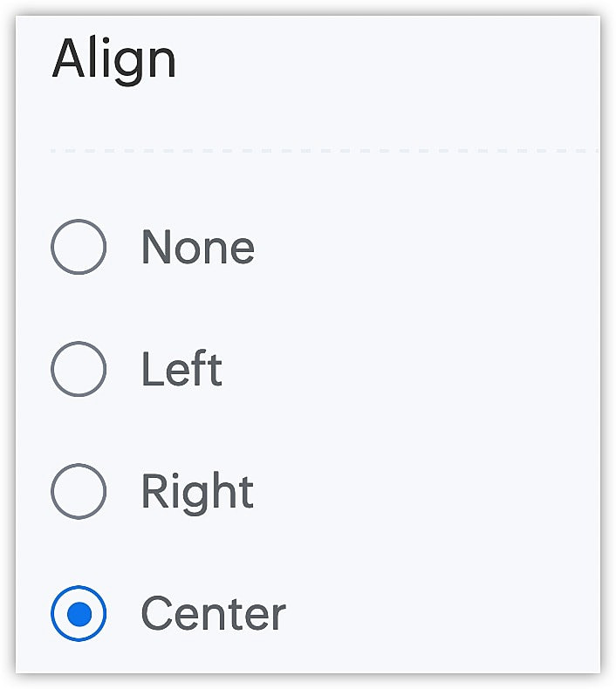Click the empty circle beside Left
The image size is (616, 689).
tap(79, 369)
